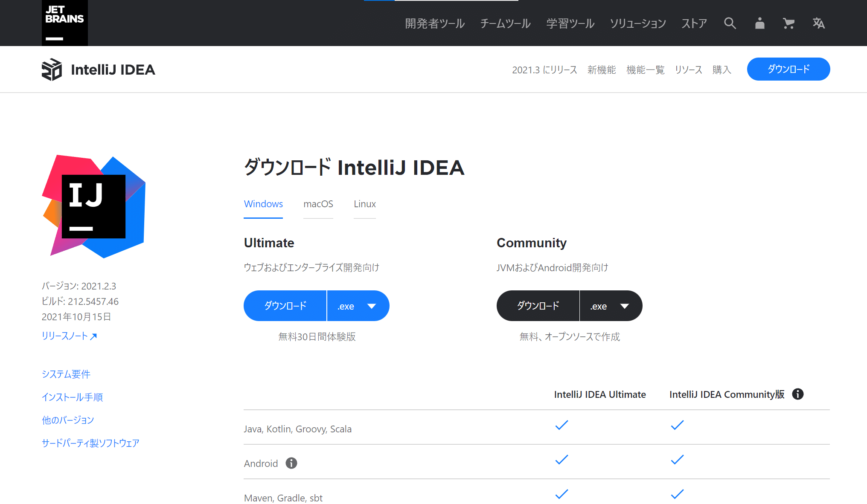Click the blue ダウンロード header button

pos(788,69)
